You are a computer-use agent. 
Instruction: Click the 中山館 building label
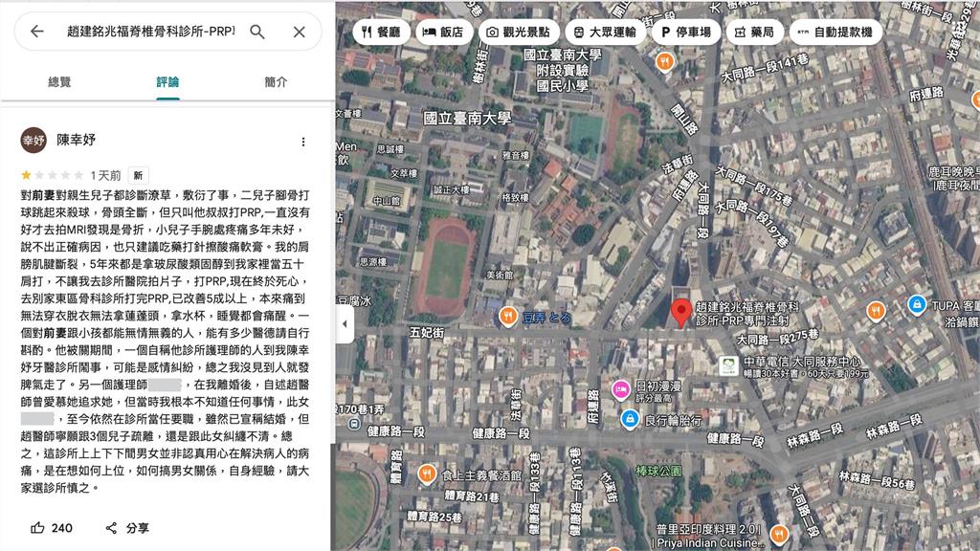pos(387,201)
